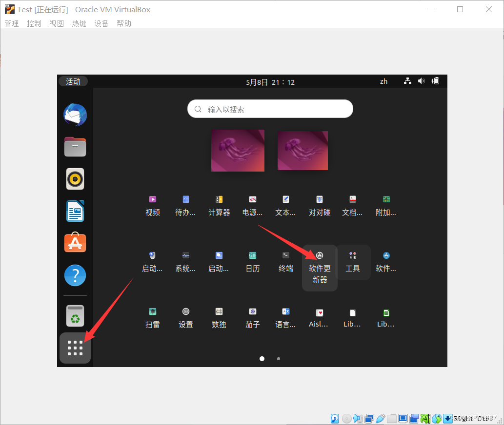Image resolution: width=504 pixels, height=425 pixels.
Task: Open Help question mark icon in dock
Action: [75, 275]
